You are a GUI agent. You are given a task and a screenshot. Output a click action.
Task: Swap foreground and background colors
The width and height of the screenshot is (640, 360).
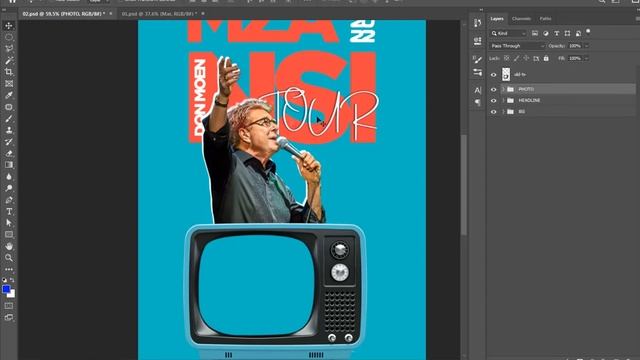coord(12,280)
